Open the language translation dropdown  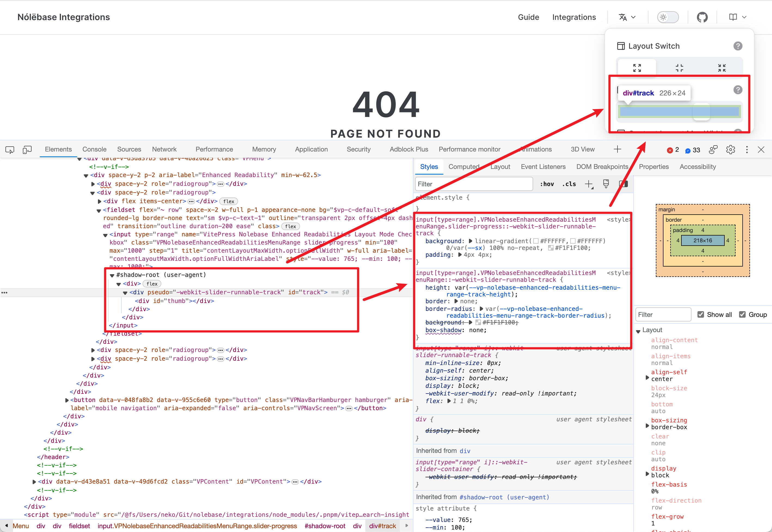click(627, 17)
